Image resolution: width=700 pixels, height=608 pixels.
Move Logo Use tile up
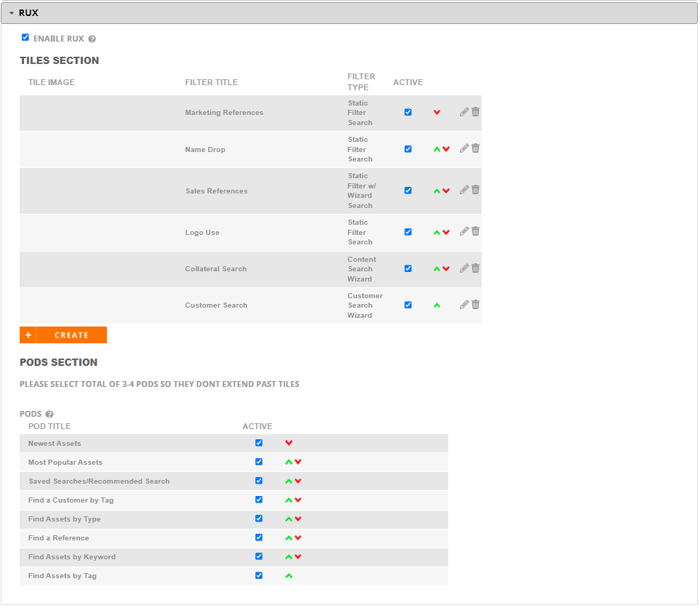[437, 233]
